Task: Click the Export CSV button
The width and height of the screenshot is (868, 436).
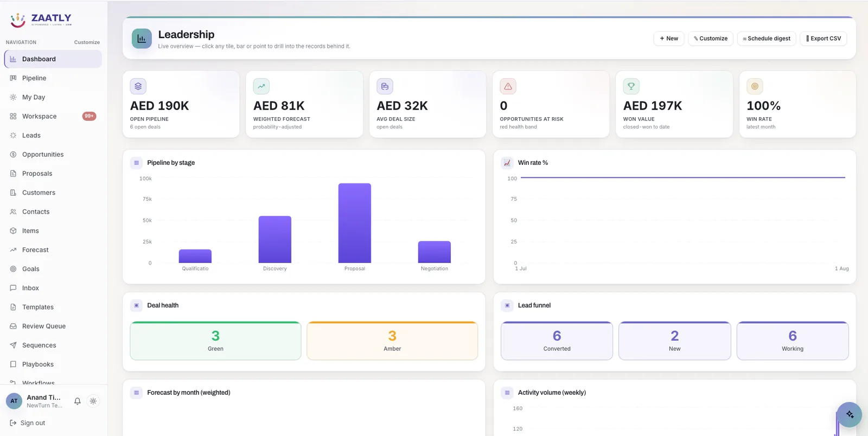Action: [824, 39]
